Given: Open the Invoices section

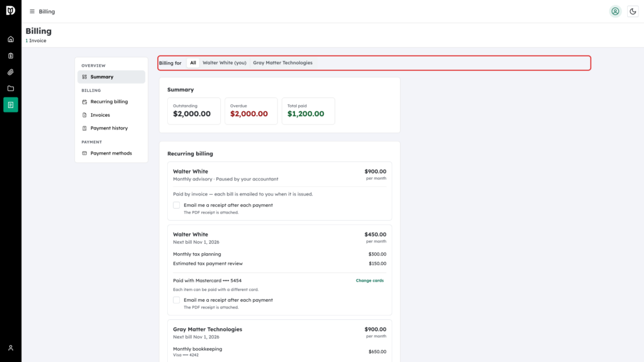Looking at the screenshot, I should 111,115.
